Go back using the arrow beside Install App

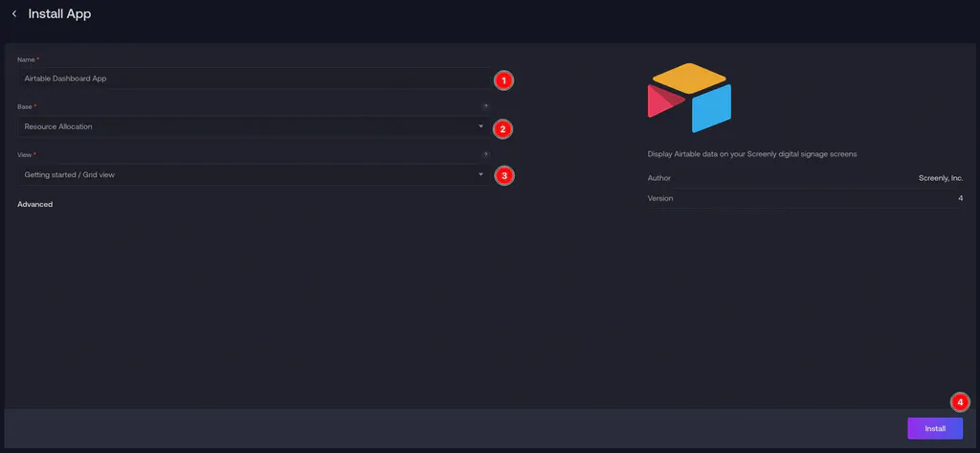coord(14,13)
